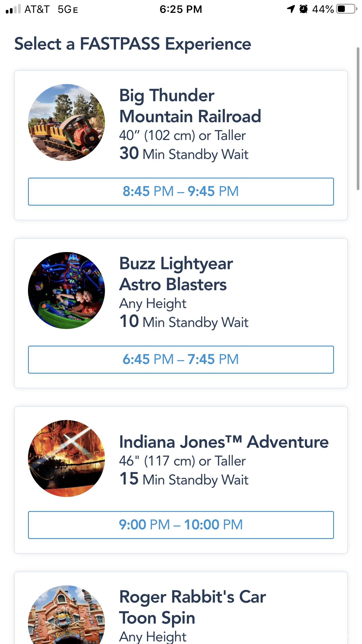The image size is (362, 644).
Task: Select the 8:45 PM – 9:45 PM time slot
Action: pyautogui.click(x=181, y=192)
